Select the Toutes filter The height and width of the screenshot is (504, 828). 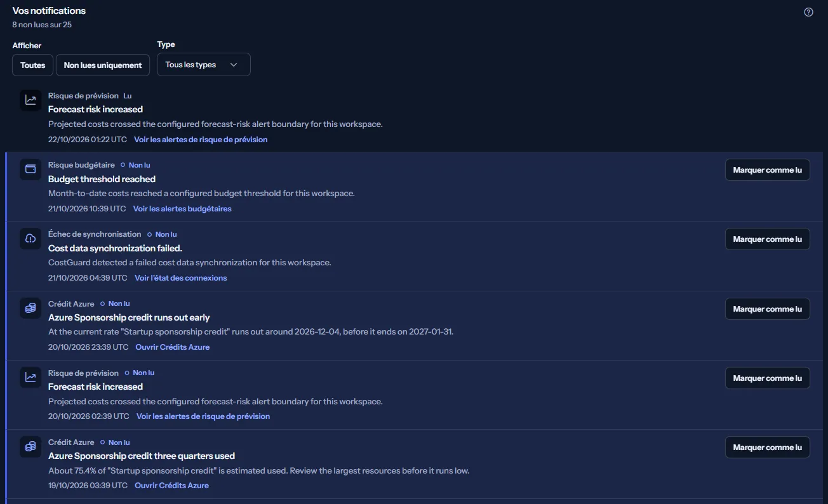[33, 65]
